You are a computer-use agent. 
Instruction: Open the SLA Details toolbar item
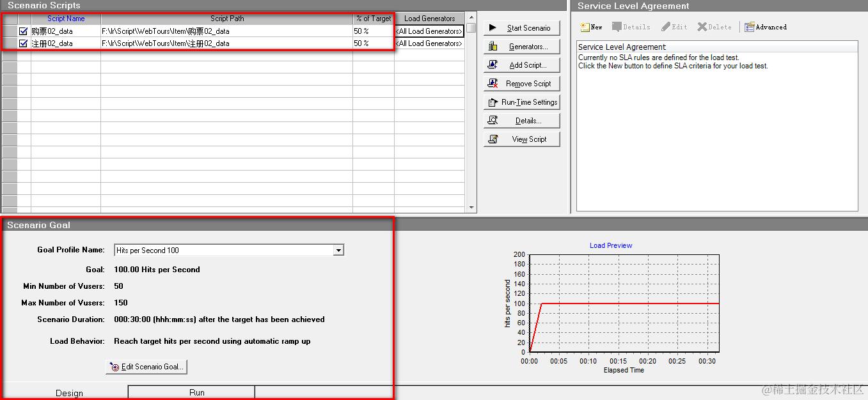click(631, 27)
